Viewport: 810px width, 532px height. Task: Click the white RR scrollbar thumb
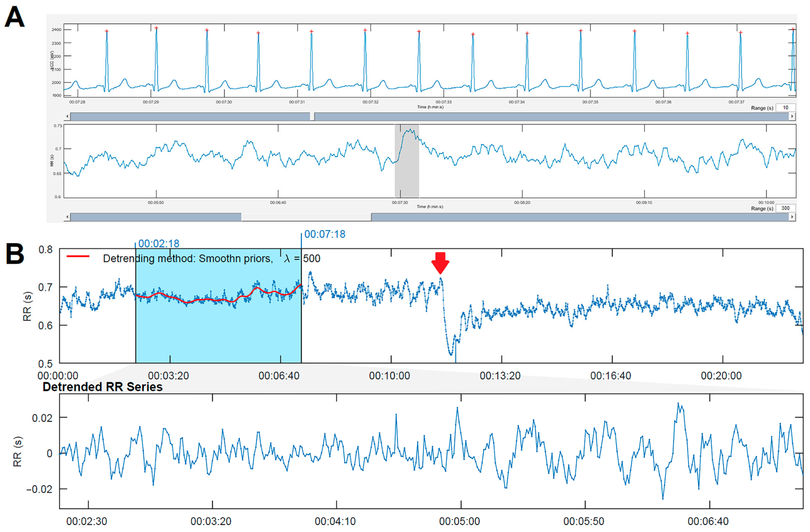click(306, 217)
